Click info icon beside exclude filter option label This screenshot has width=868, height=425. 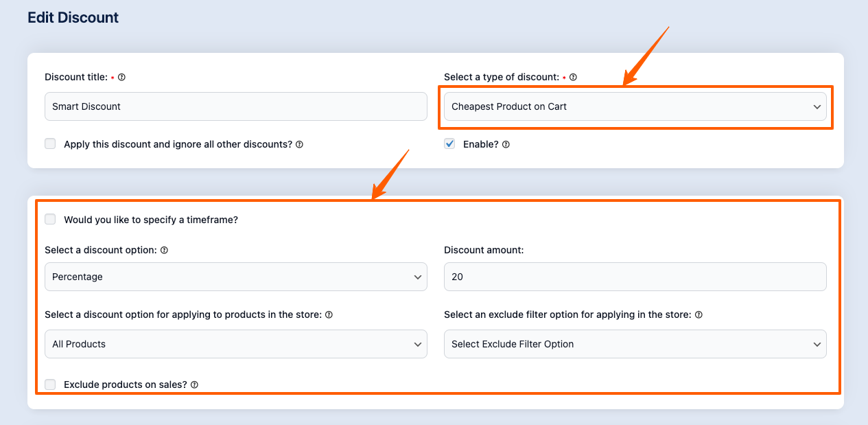[699, 315]
